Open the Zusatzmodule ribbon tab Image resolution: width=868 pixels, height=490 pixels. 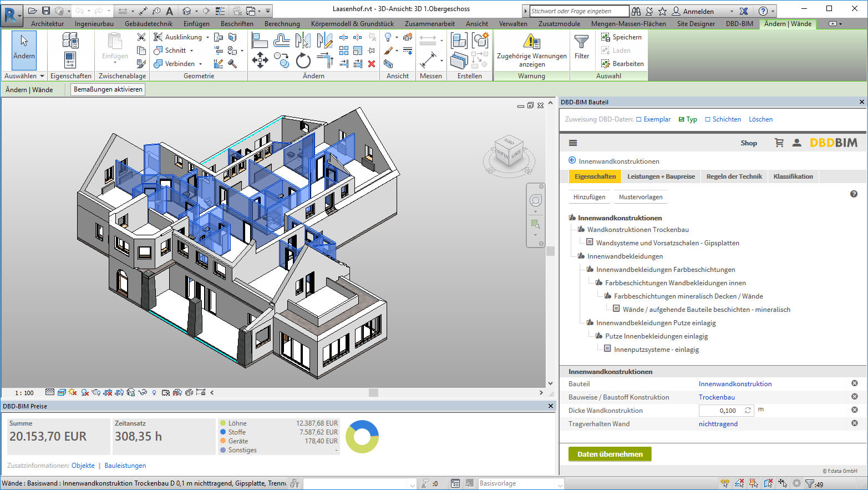559,24
